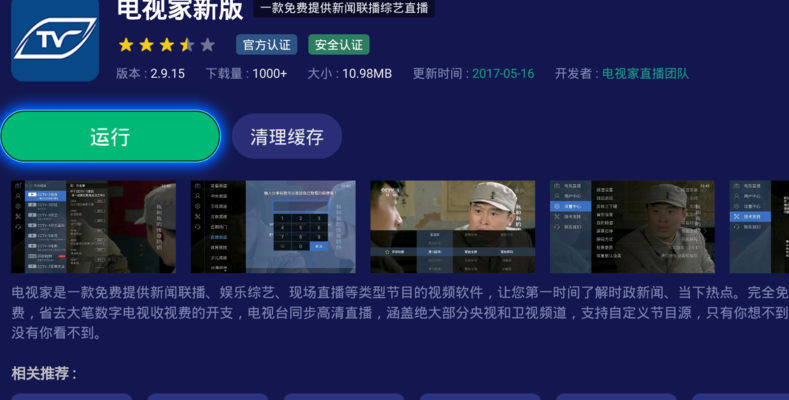Click the size value 10.98MB
The image size is (789, 400).
(367, 74)
